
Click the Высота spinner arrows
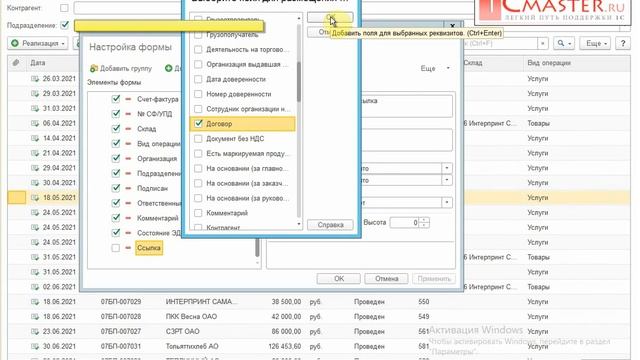[x=424, y=223]
